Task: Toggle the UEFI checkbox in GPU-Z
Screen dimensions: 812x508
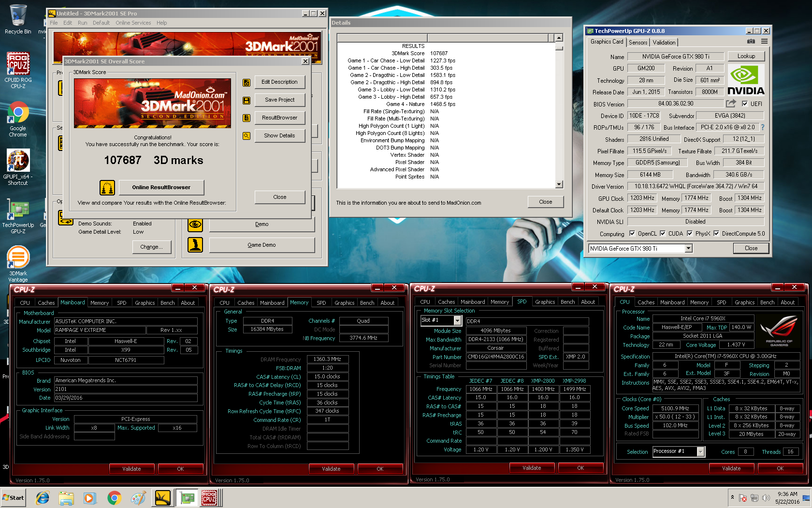Action: (745, 104)
